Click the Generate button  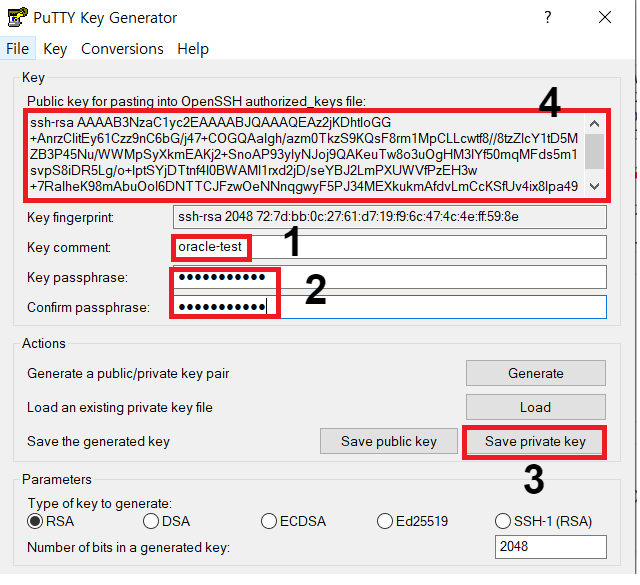536,373
